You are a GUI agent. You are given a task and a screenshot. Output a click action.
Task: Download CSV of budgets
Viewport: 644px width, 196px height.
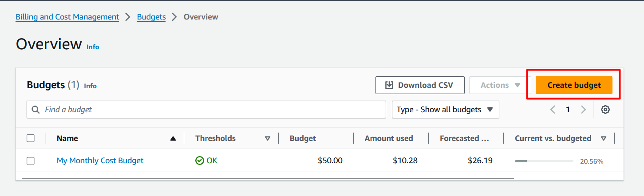pos(420,85)
